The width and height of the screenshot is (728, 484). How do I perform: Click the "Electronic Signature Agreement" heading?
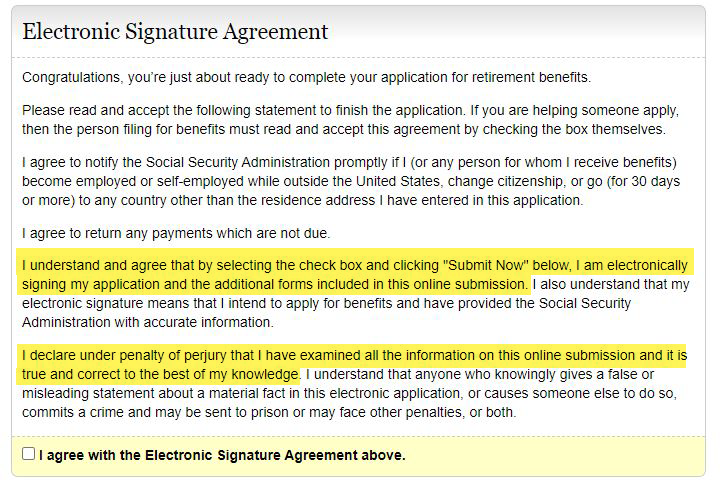pyautogui.click(x=175, y=31)
